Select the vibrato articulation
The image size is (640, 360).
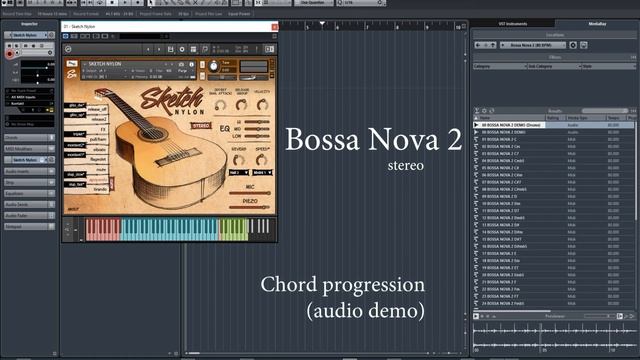pyautogui.click(x=99, y=150)
